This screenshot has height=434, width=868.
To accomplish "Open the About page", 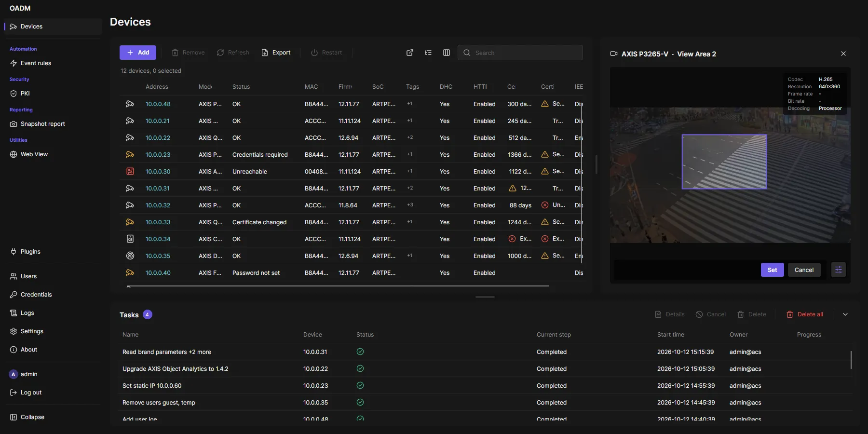I will (53, 350).
